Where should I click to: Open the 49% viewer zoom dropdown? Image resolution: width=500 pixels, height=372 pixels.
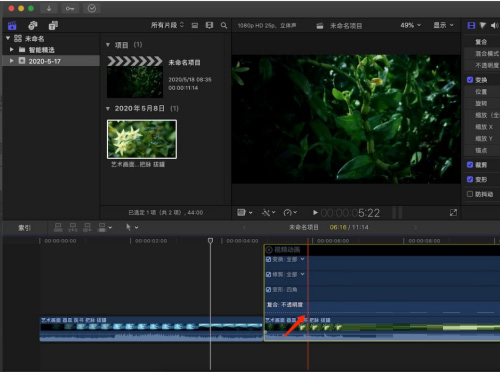(x=410, y=25)
